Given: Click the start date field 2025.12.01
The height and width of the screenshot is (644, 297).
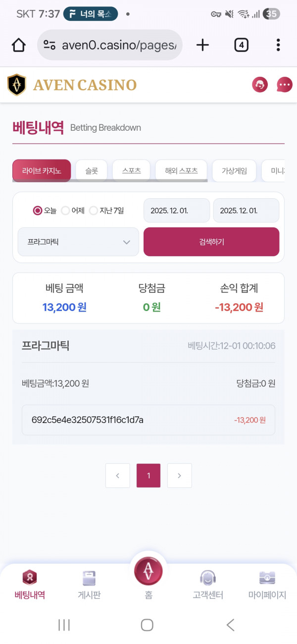Looking at the screenshot, I should [176, 210].
